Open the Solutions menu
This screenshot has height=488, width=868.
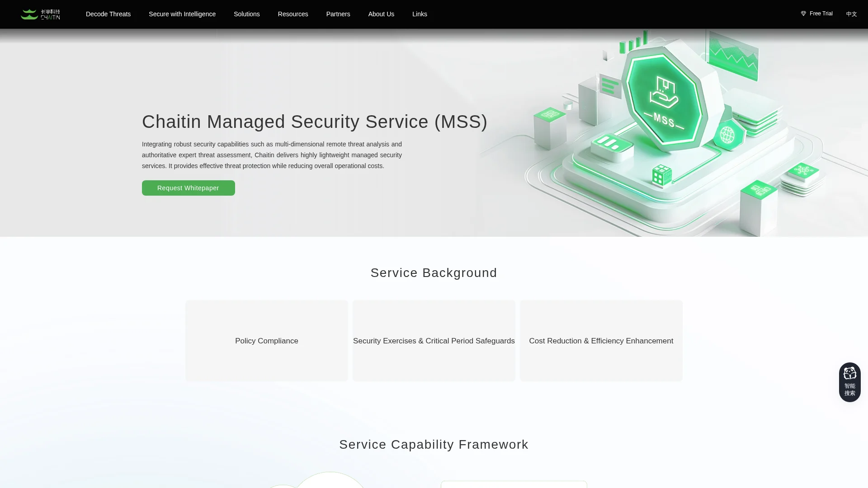[x=247, y=14]
